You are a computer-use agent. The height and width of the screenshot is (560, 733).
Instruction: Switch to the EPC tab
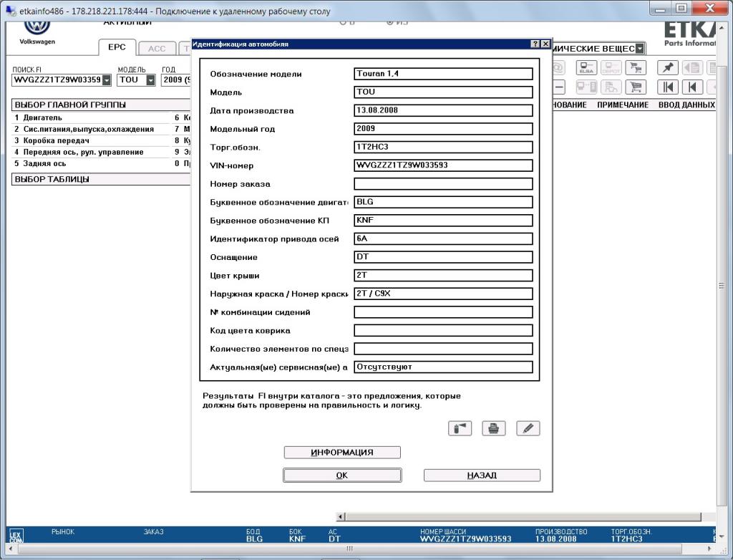pyautogui.click(x=117, y=47)
